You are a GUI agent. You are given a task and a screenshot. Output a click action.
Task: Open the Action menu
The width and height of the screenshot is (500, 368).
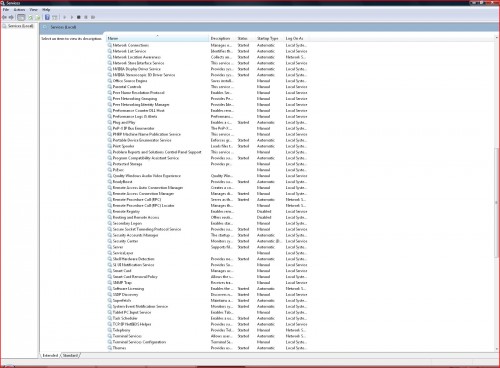click(x=19, y=10)
